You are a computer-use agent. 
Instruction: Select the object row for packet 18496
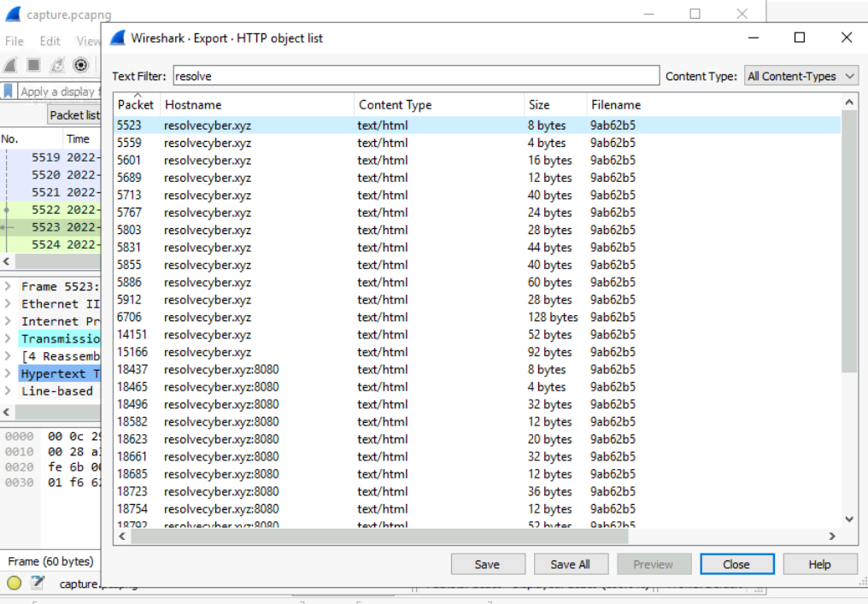tap(478, 404)
